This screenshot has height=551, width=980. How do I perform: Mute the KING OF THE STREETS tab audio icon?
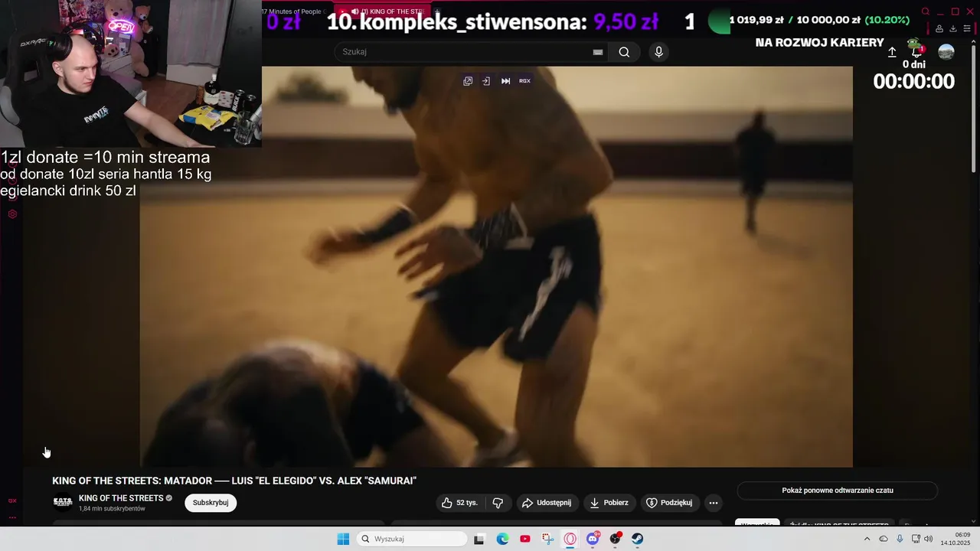(x=355, y=11)
